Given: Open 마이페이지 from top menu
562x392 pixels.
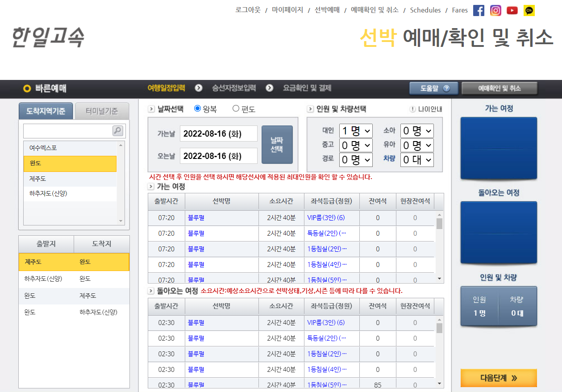Looking at the screenshot, I should (x=287, y=10).
